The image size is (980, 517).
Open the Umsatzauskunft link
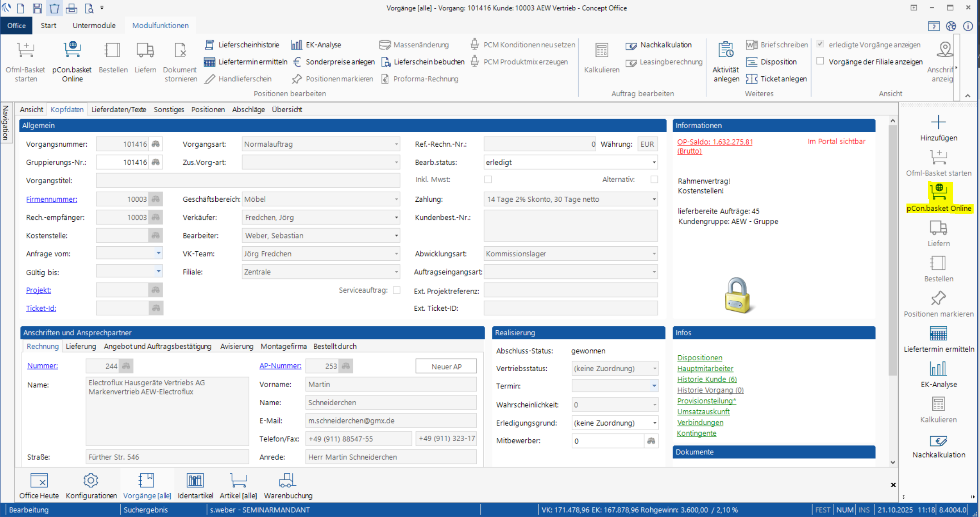pyautogui.click(x=703, y=412)
